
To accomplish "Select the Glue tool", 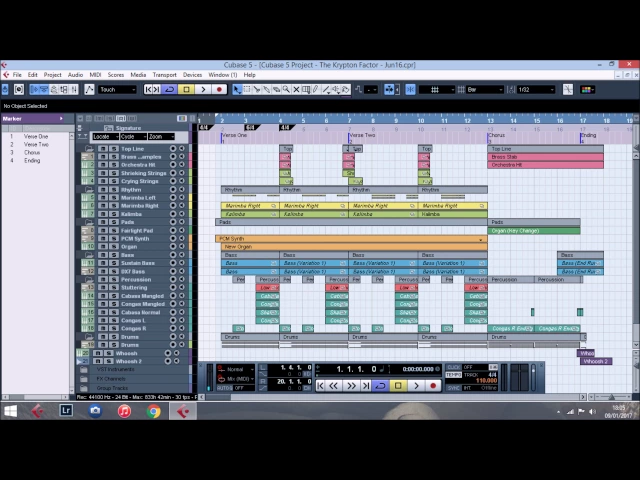I will coord(267,89).
